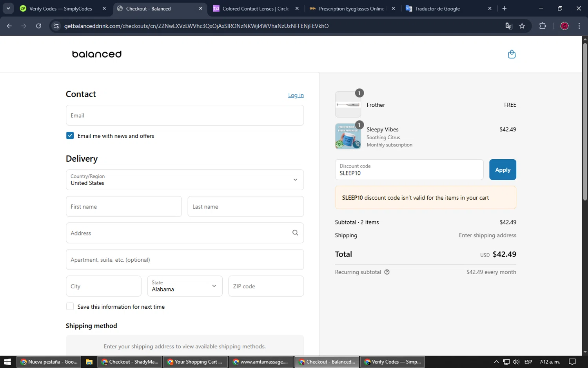Image resolution: width=588 pixels, height=368 pixels.
Task: Click the 7:12 a. m. clock
Action: coord(550,362)
